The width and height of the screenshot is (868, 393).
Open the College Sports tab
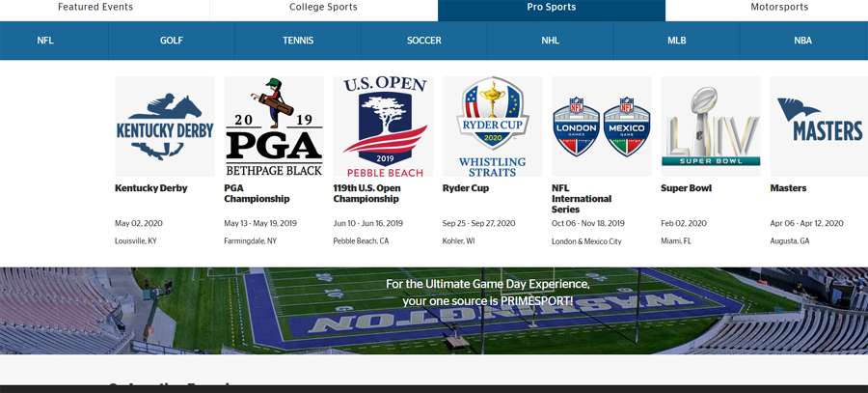323,8
